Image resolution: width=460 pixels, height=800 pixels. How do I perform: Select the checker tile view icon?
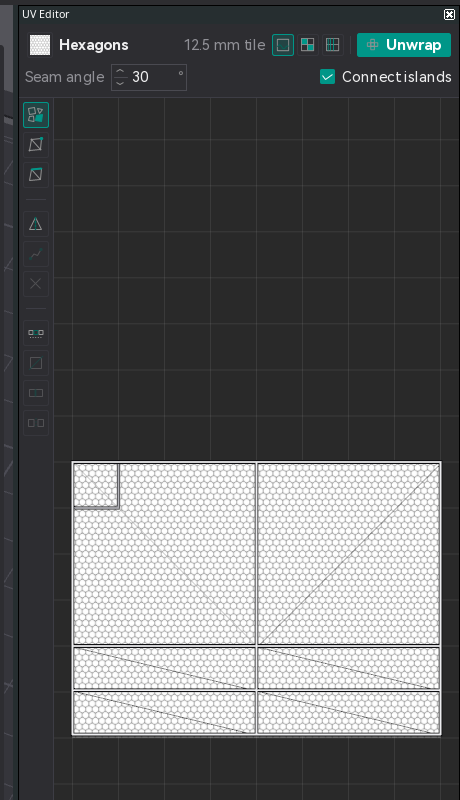(x=308, y=45)
